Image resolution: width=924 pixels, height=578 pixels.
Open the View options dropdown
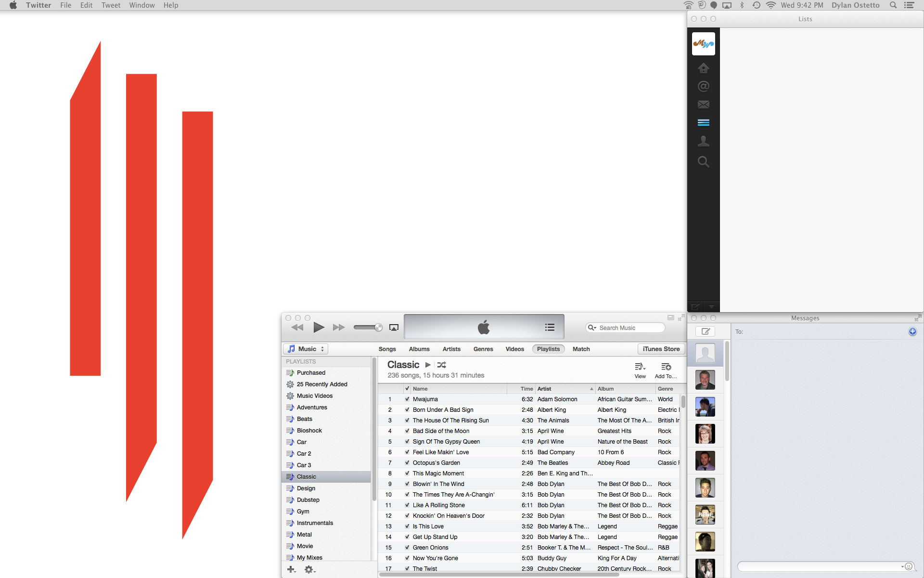pyautogui.click(x=640, y=370)
